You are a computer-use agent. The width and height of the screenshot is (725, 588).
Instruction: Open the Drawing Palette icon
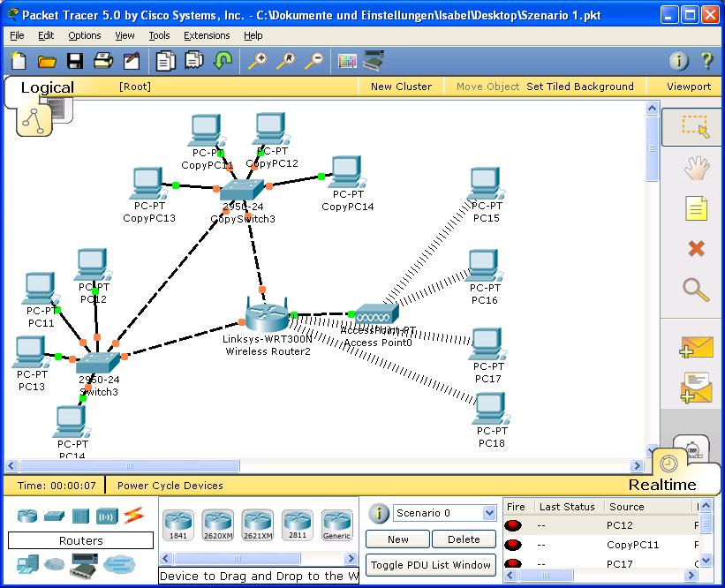347,61
